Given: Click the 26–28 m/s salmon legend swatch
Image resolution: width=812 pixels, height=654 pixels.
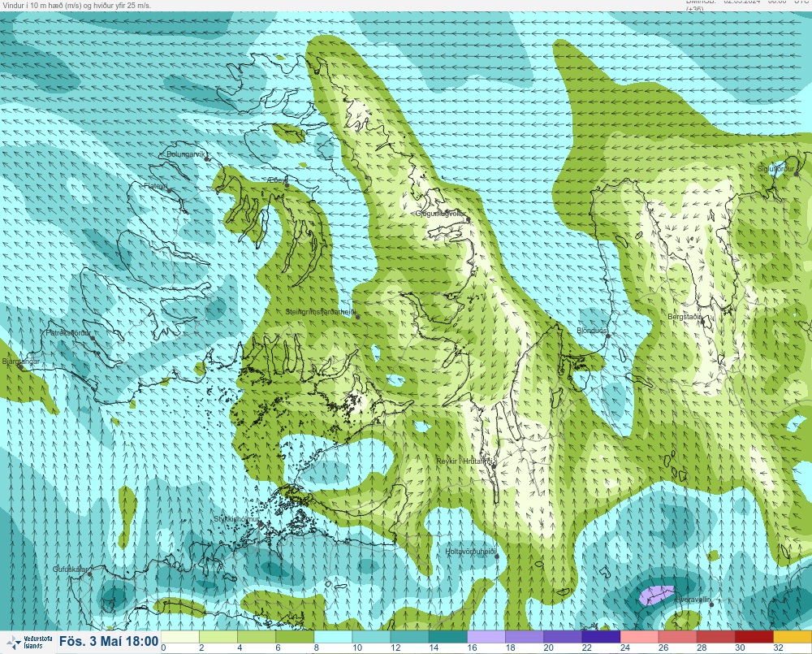Looking at the screenshot, I should click(x=678, y=637).
